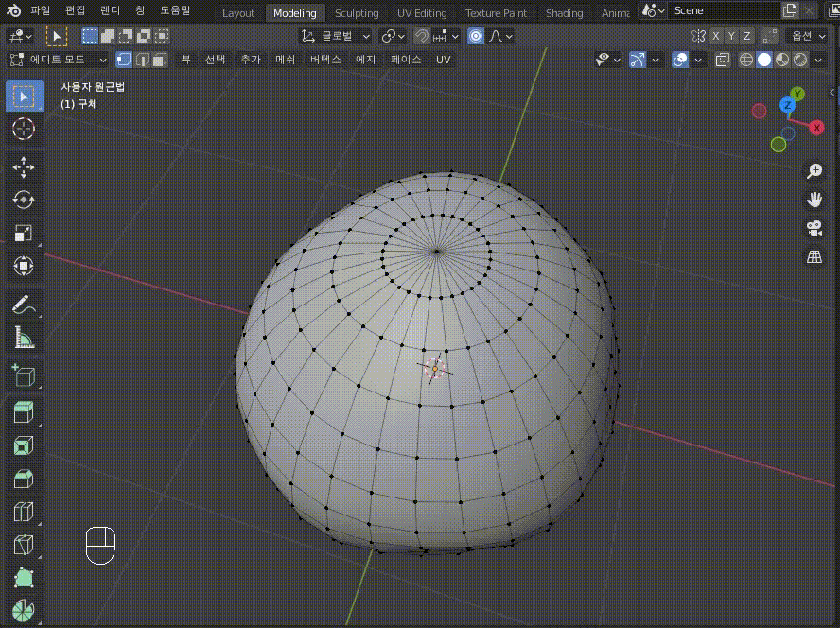This screenshot has width=840, height=628.
Task: Select the Poly Build tool
Action: pos(24,578)
